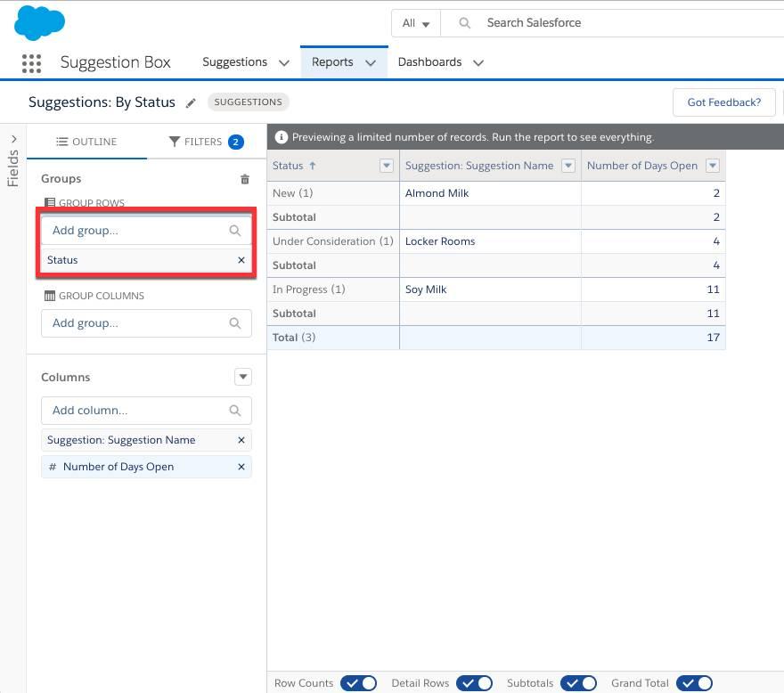The height and width of the screenshot is (693, 784).
Task: Open Reports tab dropdown chevron
Action: (371, 63)
